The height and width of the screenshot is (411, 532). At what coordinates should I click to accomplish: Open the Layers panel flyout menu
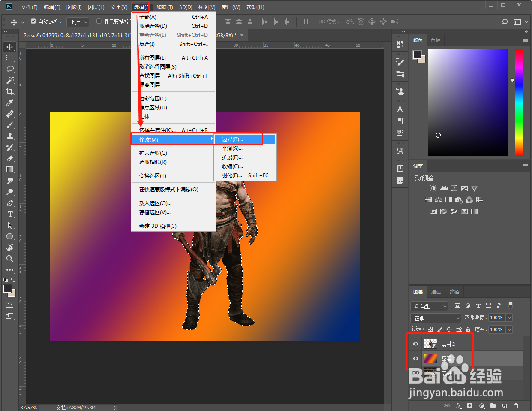[x=525, y=292]
